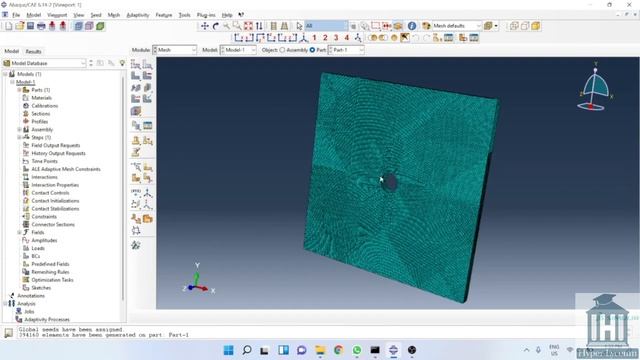Click the Cycle views up-down arrows icon

[259, 26]
